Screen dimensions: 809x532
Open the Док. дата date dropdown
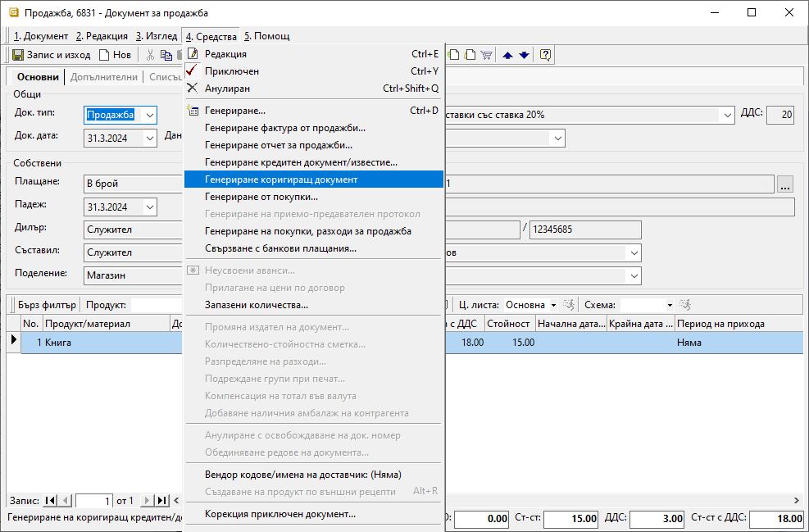point(149,139)
